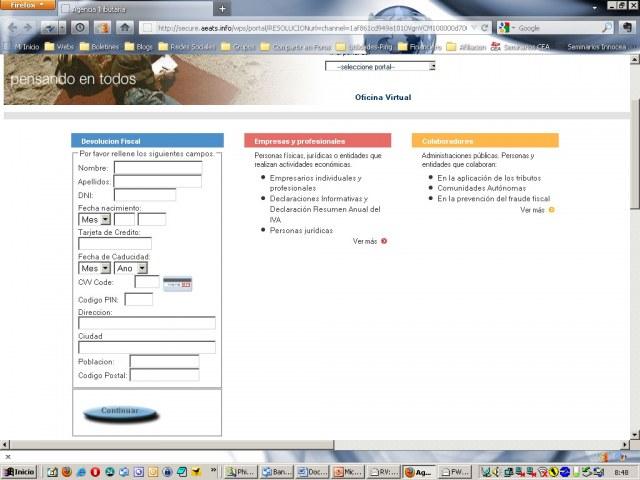Click the credit card image beside CVV Code

(177, 283)
